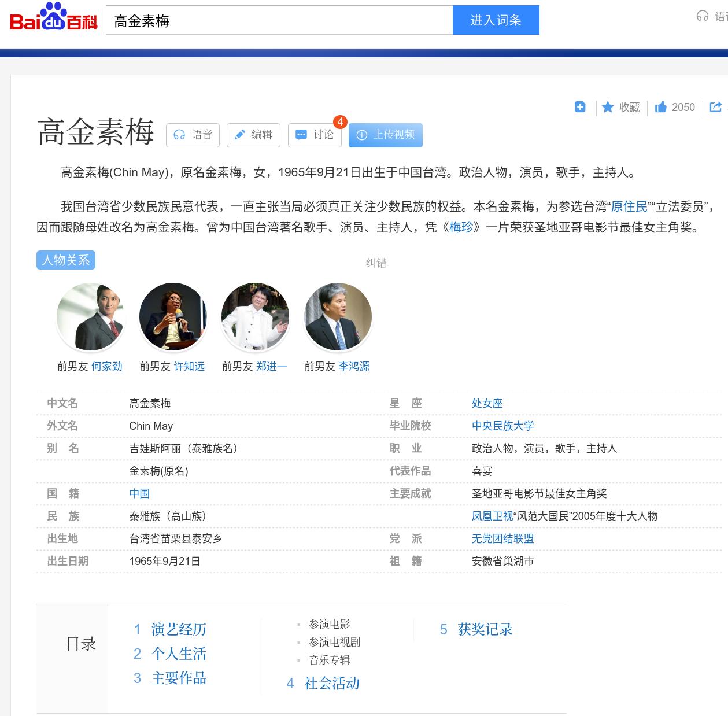Like the entry via thumbs-up icon
728x716 pixels.
661,107
